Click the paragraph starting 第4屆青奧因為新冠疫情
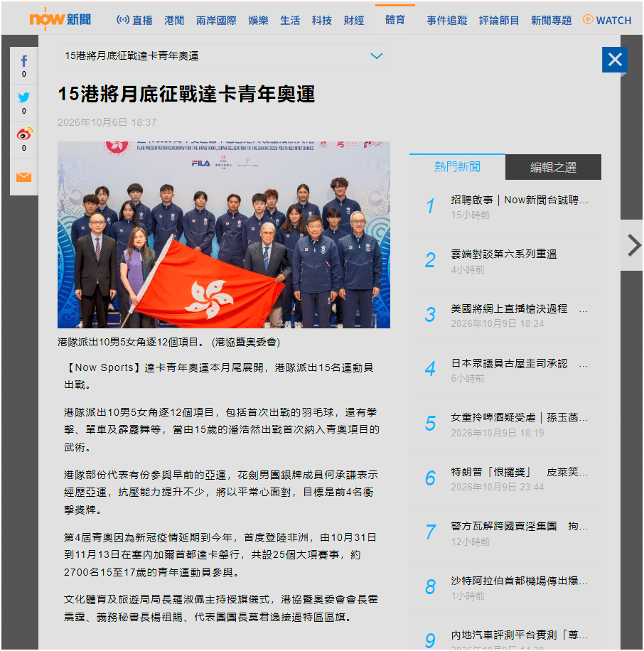The width and height of the screenshot is (644, 651). [x=220, y=555]
